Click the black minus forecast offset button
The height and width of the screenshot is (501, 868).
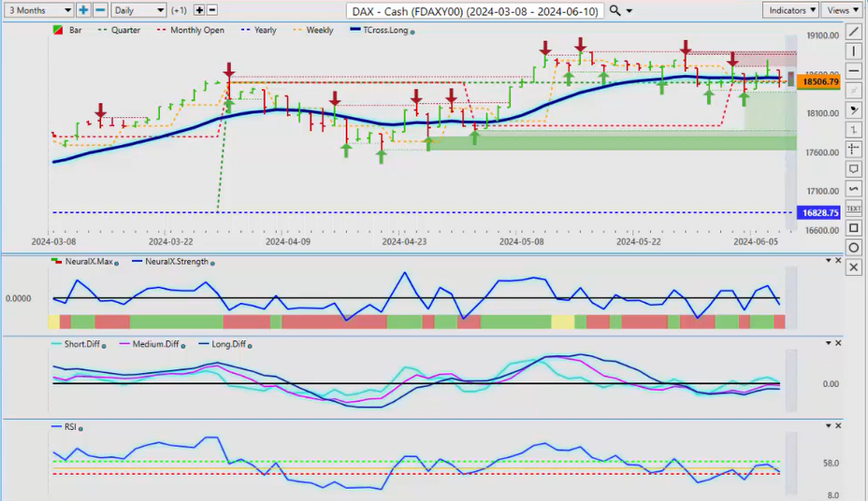click(x=212, y=10)
